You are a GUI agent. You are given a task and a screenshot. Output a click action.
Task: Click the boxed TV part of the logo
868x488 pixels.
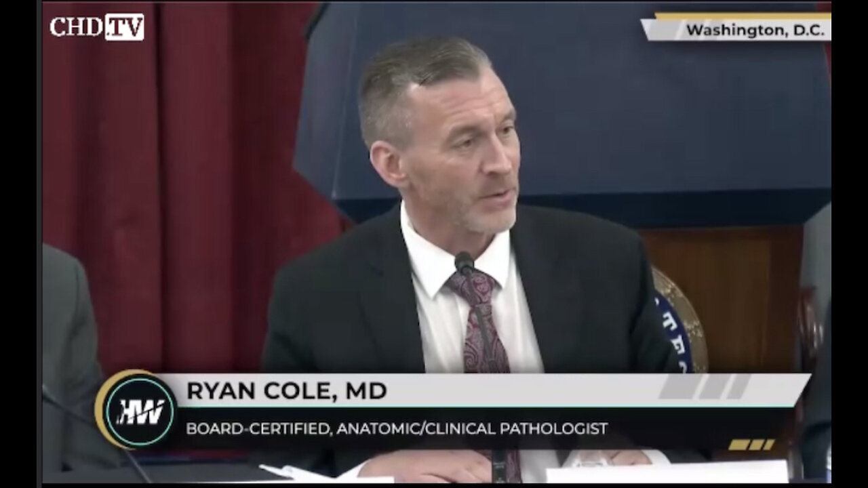tap(124, 27)
